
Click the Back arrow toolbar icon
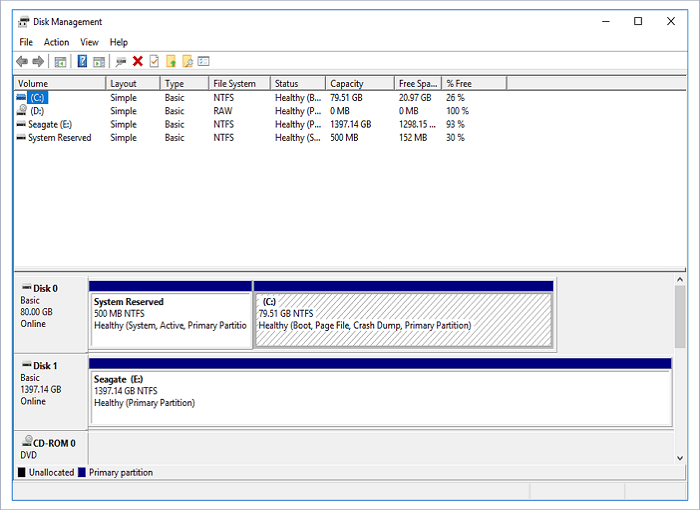pyautogui.click(x=22, y=61)
